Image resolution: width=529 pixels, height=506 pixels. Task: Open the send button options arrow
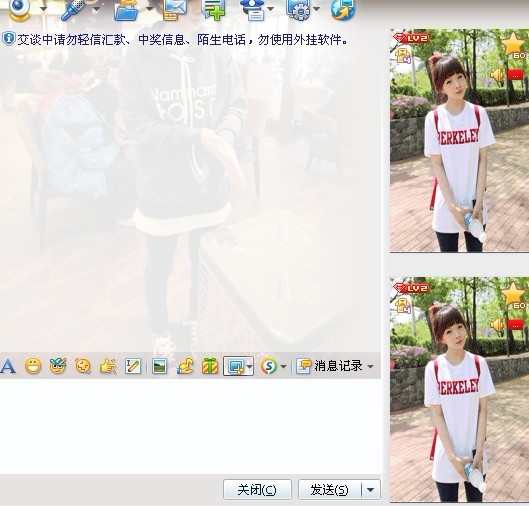tap(370, 489)
